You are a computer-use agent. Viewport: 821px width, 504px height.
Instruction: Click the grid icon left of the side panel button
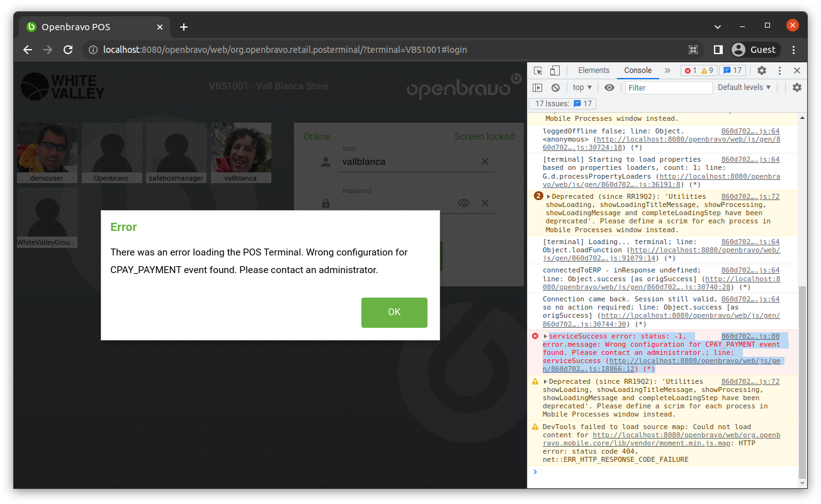pos(693,50)
